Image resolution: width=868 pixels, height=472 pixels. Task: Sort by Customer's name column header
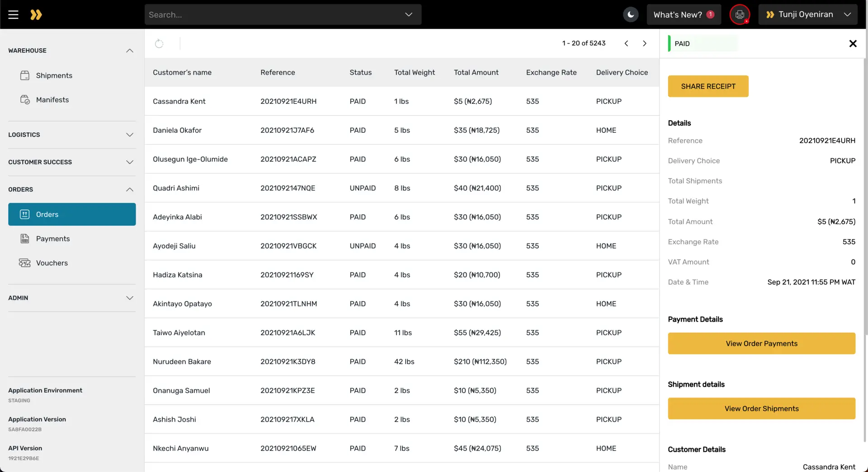182,72
